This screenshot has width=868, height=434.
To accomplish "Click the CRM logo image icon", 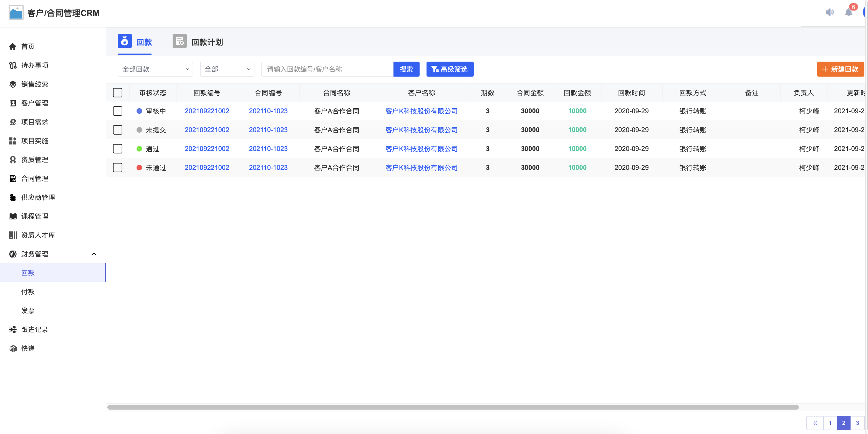I will pos(16,13).
